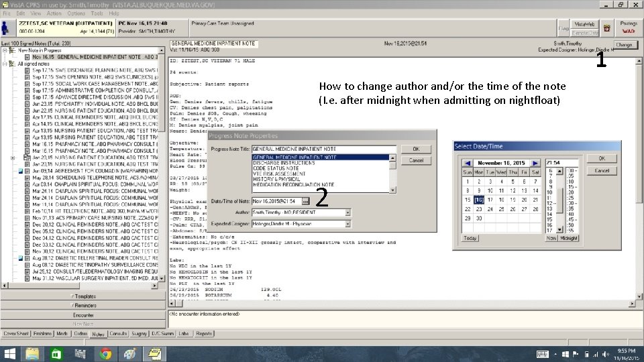Click the Change button for note
Viewport: 644px width, 362px height.
click(625, 45)
